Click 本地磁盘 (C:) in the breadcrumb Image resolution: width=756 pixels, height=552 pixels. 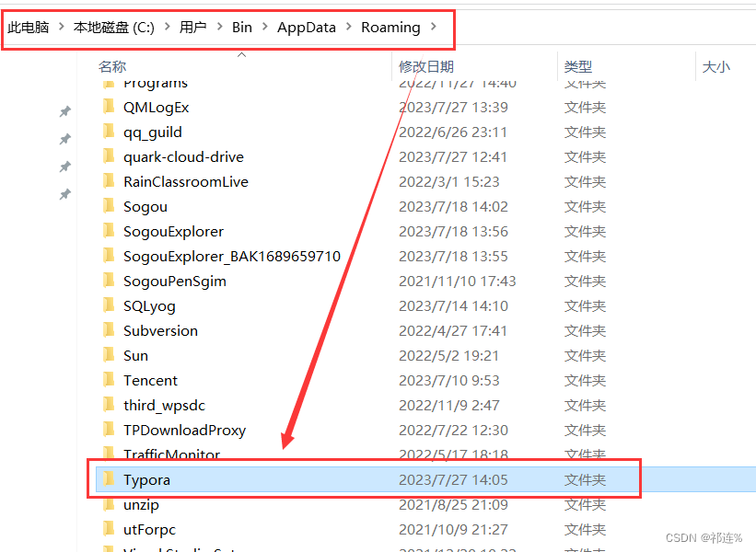[113, 28]
